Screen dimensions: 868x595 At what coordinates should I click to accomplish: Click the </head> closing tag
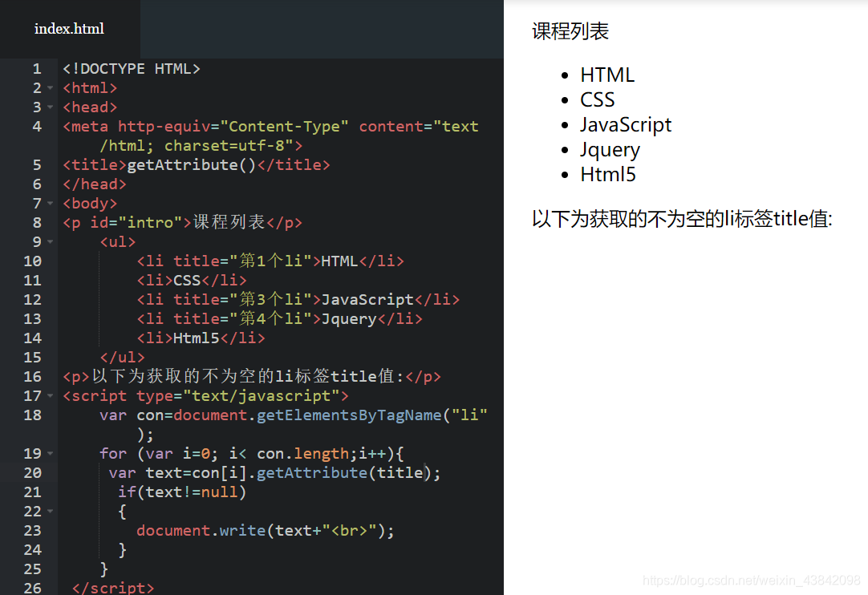(x=95, y=184)
